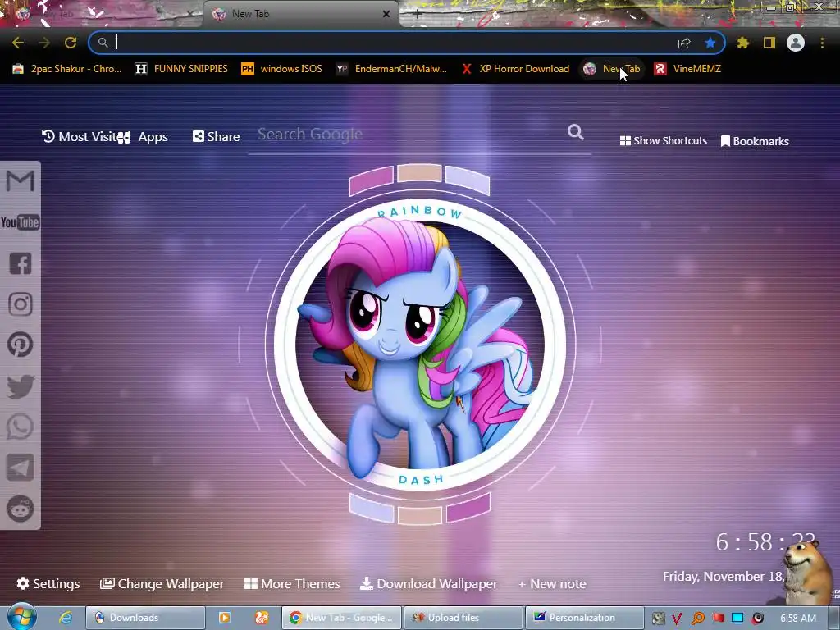This screenshot has height=630, width=840.
Task: Add a note with + New note
Action: tap(552, 584)
